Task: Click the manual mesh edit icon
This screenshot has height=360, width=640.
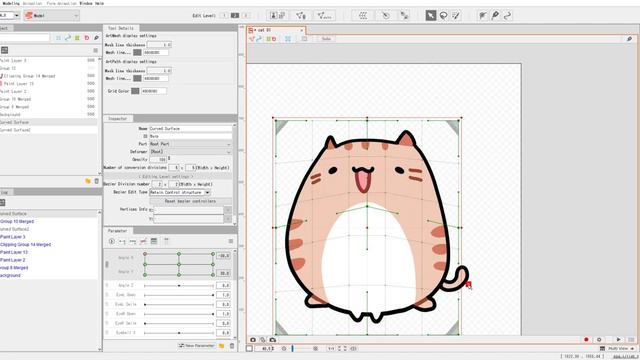Action: (x=301, y=16)
